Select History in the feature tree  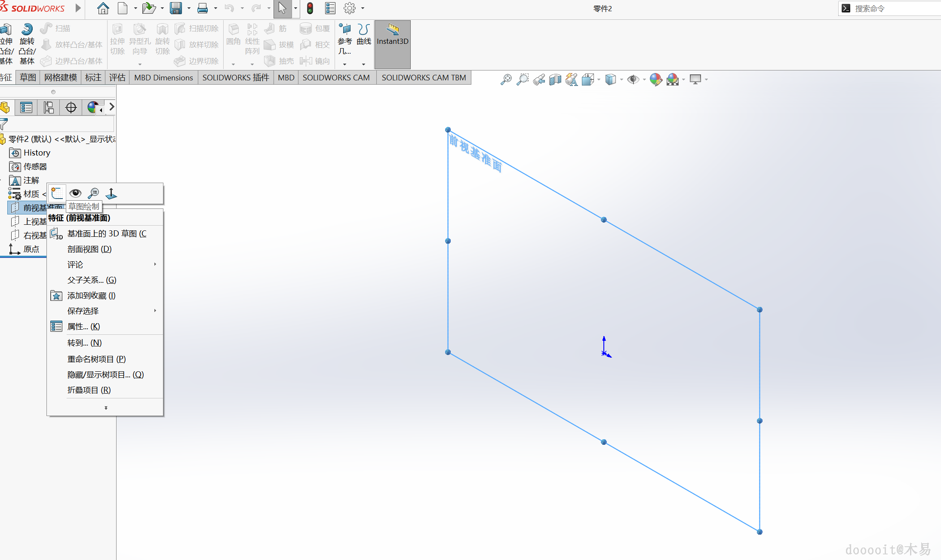tap(37, 153)
